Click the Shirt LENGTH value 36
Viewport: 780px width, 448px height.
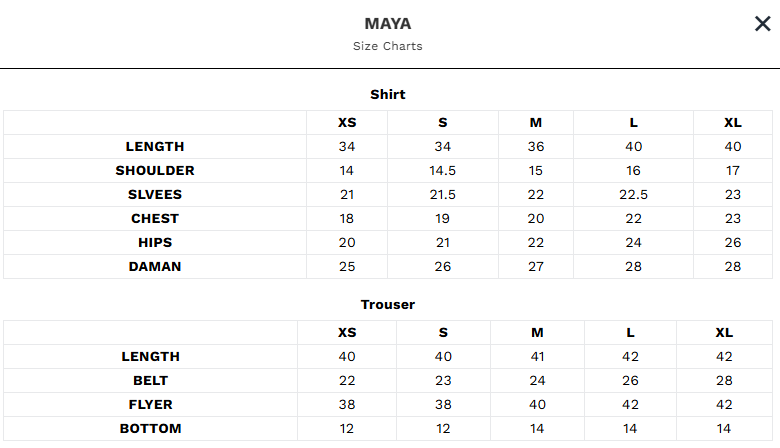point(536,147)
